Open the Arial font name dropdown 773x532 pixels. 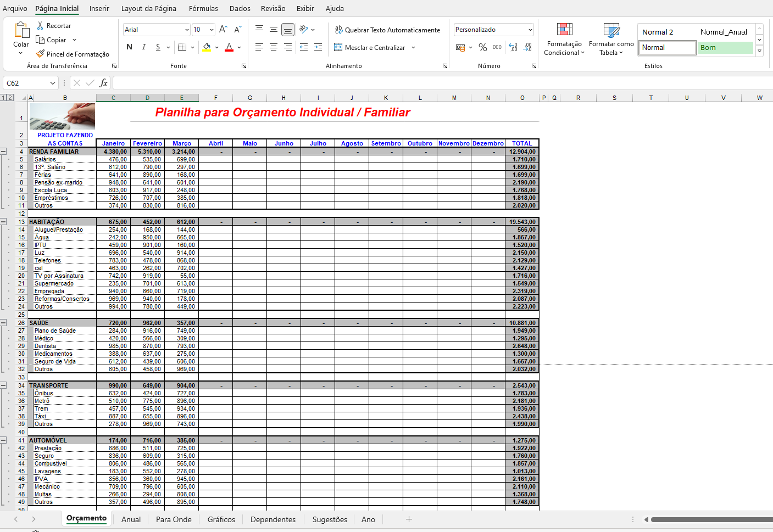187,30
